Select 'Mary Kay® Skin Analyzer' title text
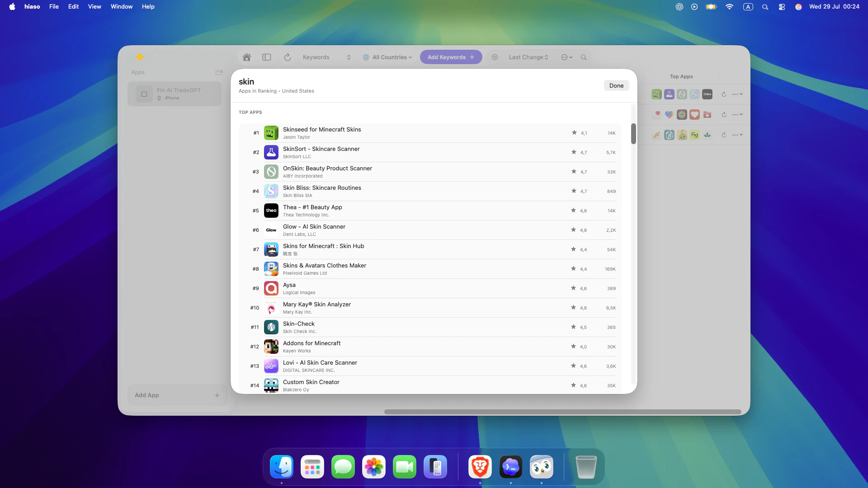Image resolution: width=868 pixels, height=488 pixels. 317,305
